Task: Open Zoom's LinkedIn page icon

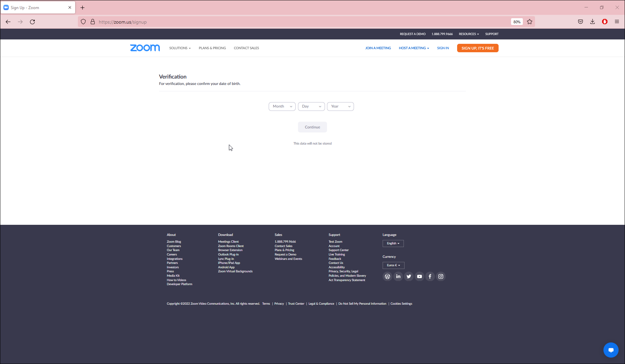Action: [398, 276]
